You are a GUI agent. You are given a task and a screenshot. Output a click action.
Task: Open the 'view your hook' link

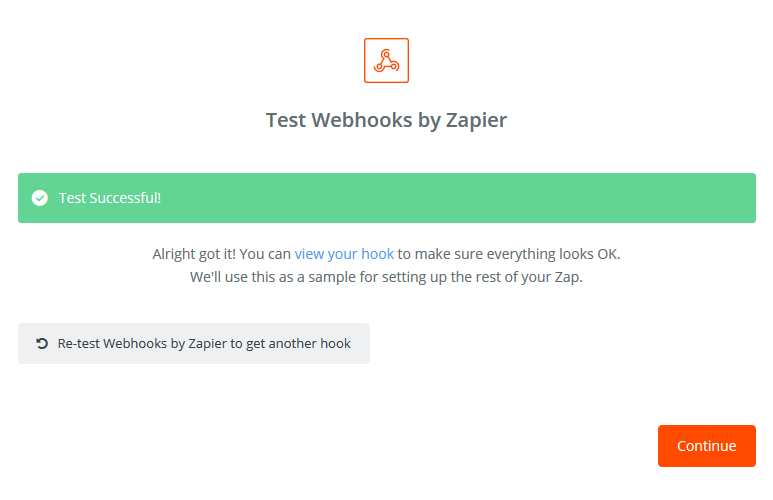(x=344, y=254)
